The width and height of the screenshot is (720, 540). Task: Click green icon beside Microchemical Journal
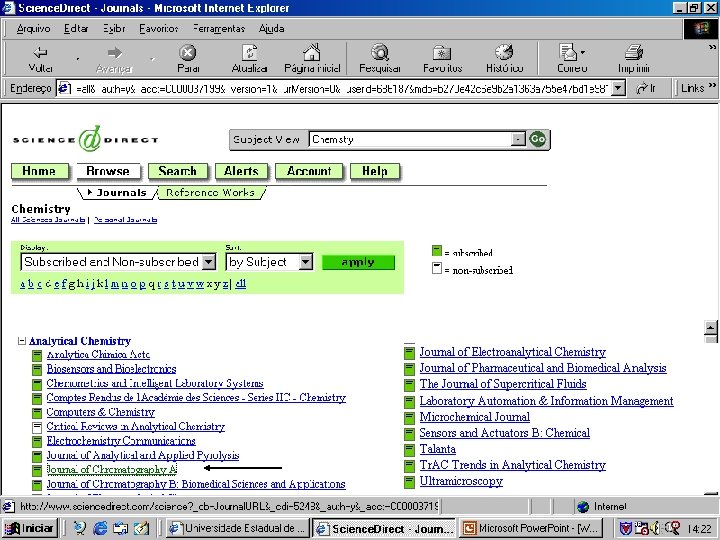pyautogui.click(x=409, y=418)
